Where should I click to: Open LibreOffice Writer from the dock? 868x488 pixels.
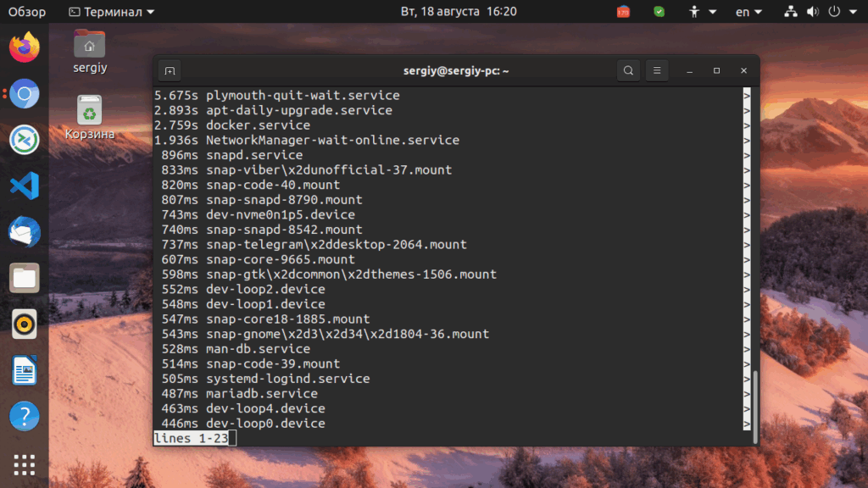pyautogui.click(x=25, y=370)
